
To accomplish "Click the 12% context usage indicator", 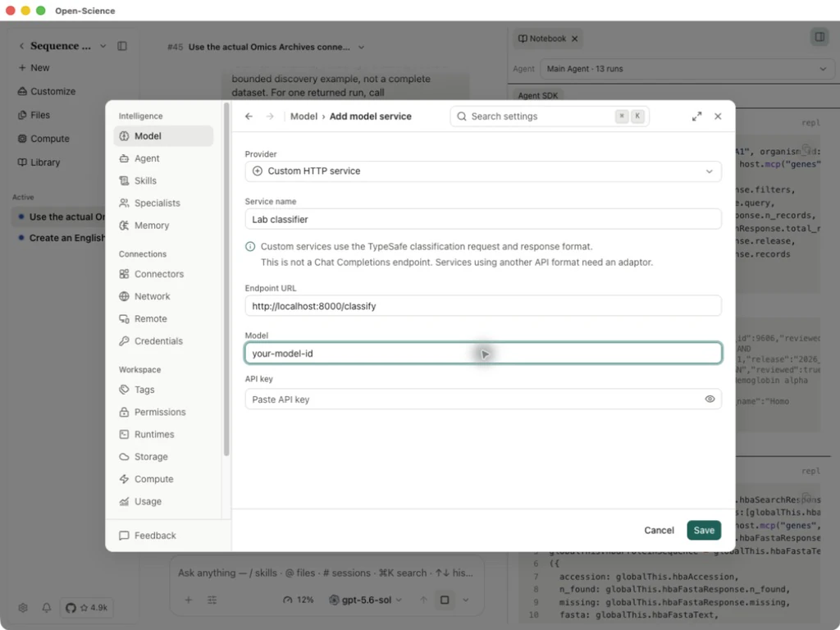I will pyautogui.click(x=299, y=600).
